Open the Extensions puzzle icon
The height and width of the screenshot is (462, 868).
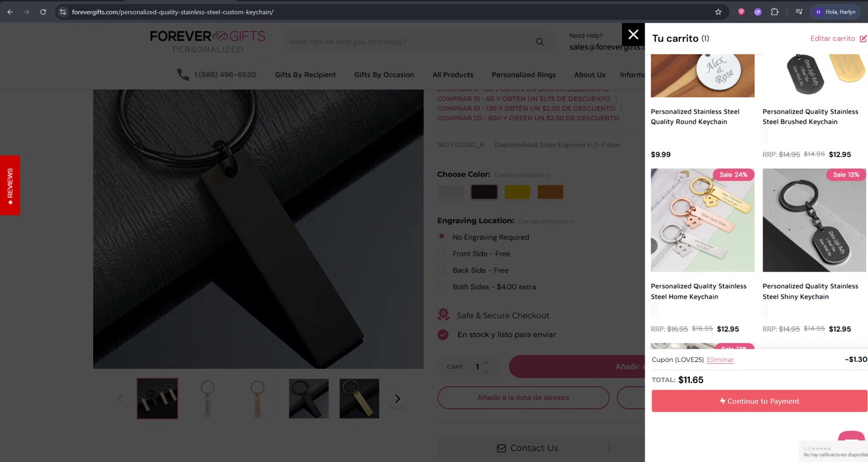click(x=774, y=12)
